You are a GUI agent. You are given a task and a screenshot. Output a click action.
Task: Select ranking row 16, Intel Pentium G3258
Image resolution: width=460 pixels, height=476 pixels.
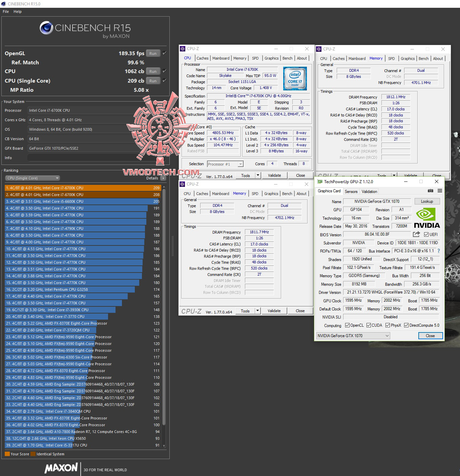[x=83, y=289]
